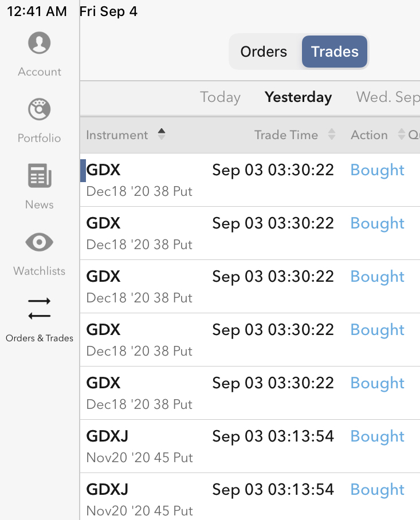The height and width of the screenshot is (520, 420).
Task: Sort by Action column arrows
Action: click(401, 135)
